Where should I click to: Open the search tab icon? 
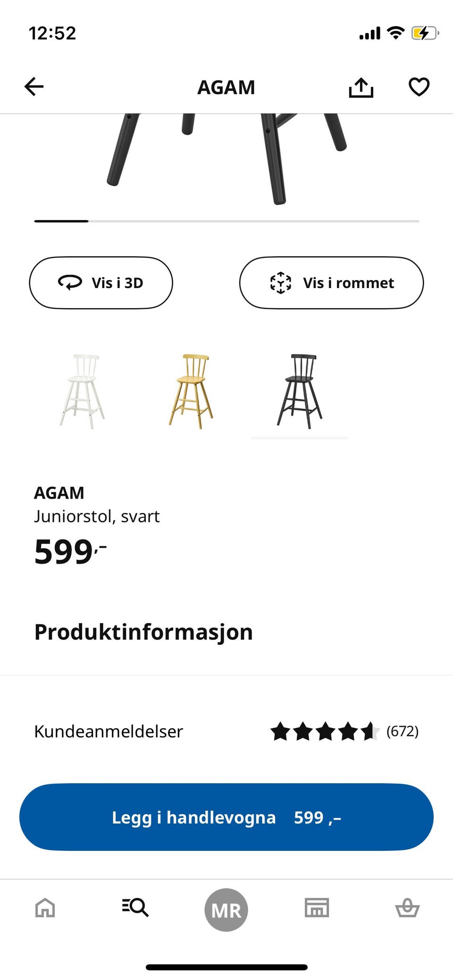click(x=135, y=907)
